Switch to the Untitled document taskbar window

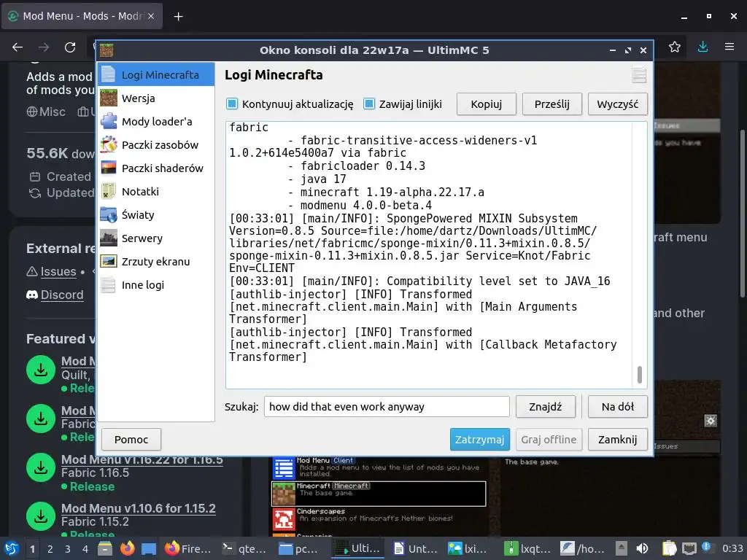tap(415, 548)
